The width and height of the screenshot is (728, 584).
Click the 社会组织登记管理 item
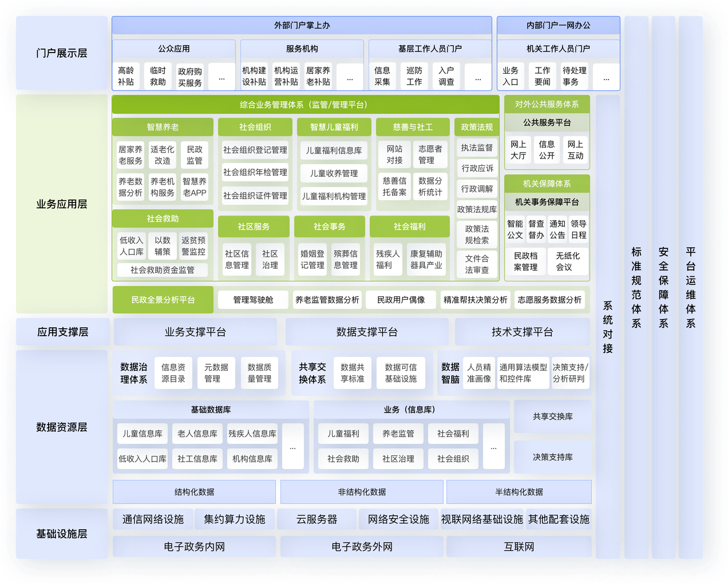255,150
